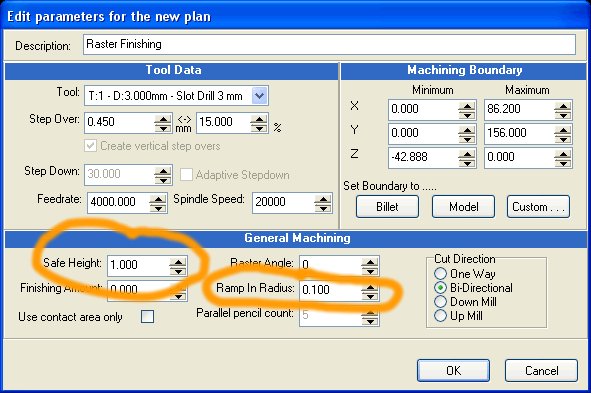
Task: Decrease Z Maximum boundary value
Action: click(x=563, y=163)
